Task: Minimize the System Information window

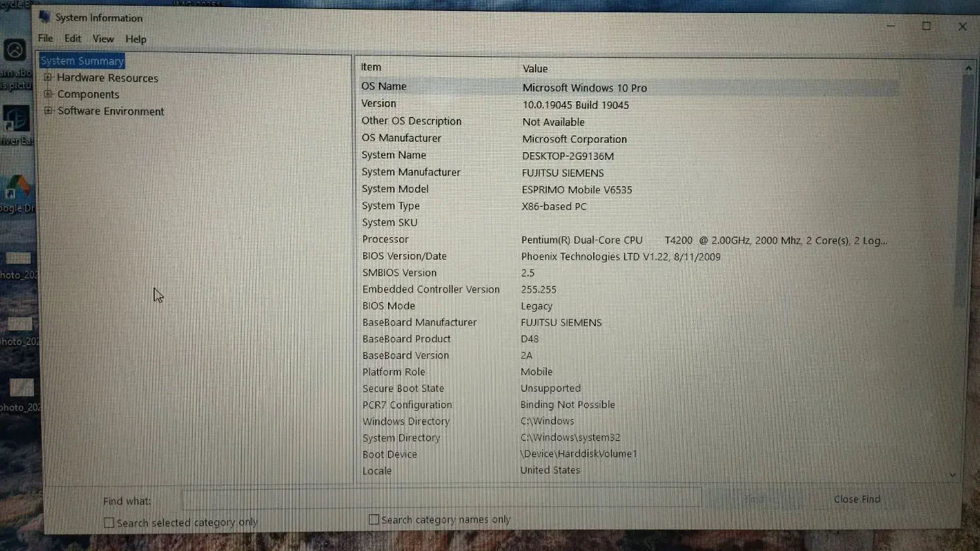Action: pyautogui.click(x=890, y=25)
